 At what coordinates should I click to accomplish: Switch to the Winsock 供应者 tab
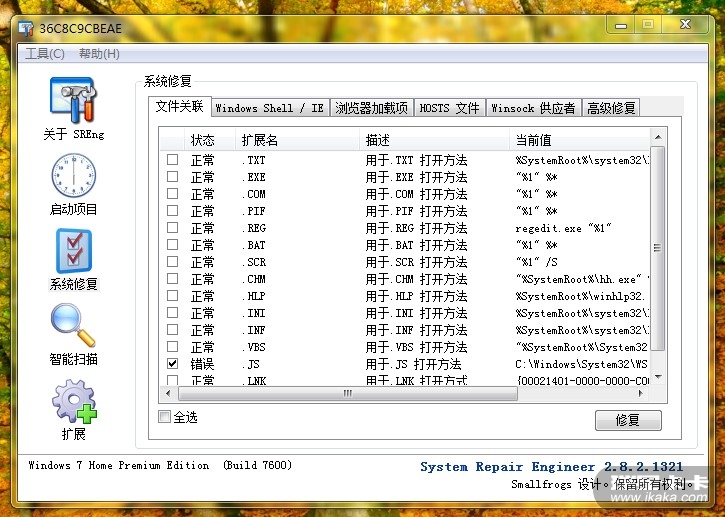click(534, 108)
